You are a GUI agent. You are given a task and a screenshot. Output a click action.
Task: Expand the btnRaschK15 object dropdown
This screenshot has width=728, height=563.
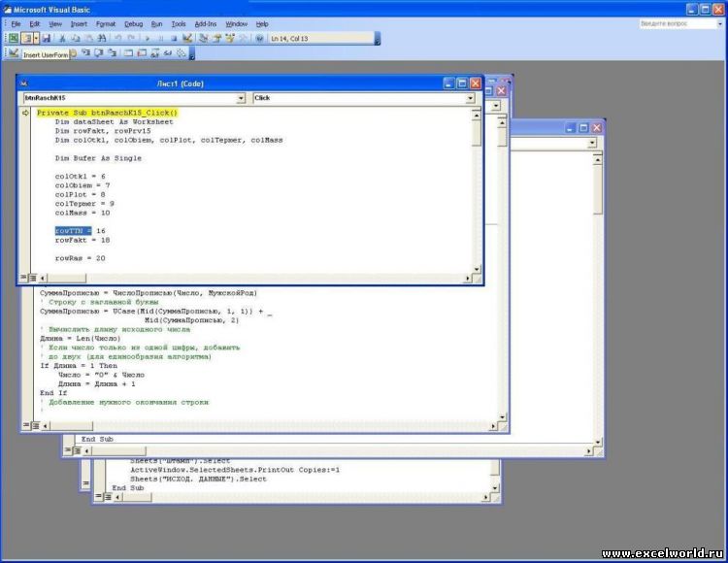pyautogui.click(x=241, y=98)
